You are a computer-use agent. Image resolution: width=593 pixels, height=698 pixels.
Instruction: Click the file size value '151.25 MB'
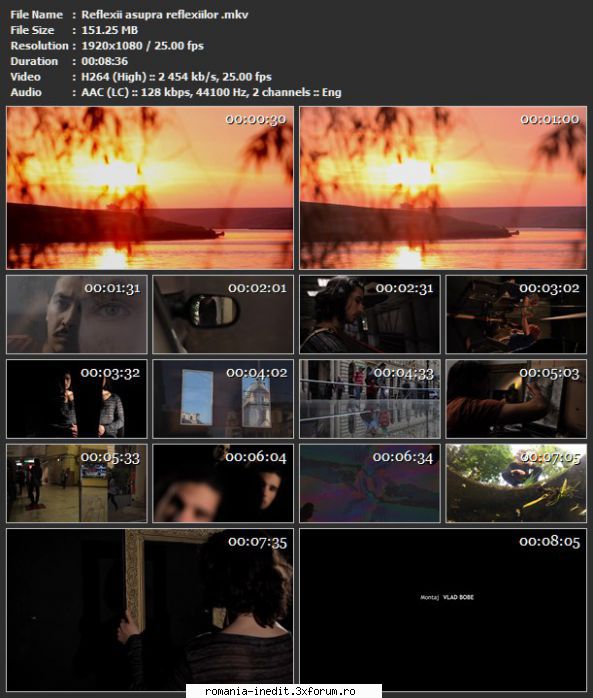[x=110, y=30]
